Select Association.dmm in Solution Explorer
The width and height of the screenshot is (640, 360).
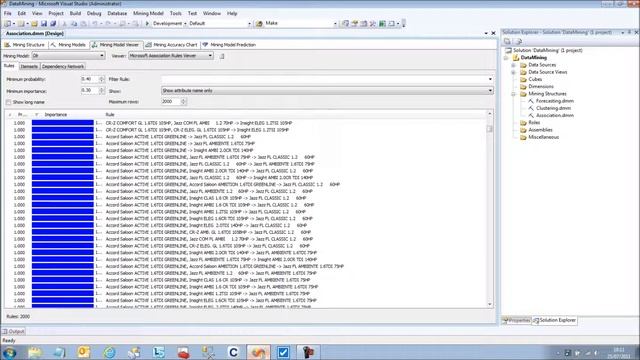pos(554,116)
